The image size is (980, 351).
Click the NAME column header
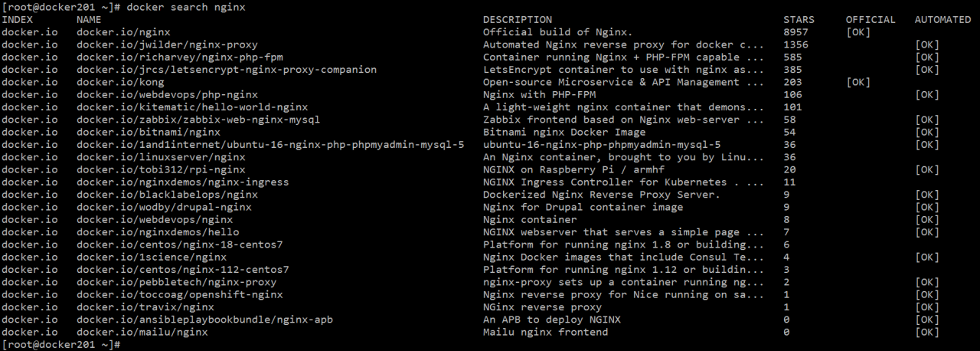click(x=89, y=19)
